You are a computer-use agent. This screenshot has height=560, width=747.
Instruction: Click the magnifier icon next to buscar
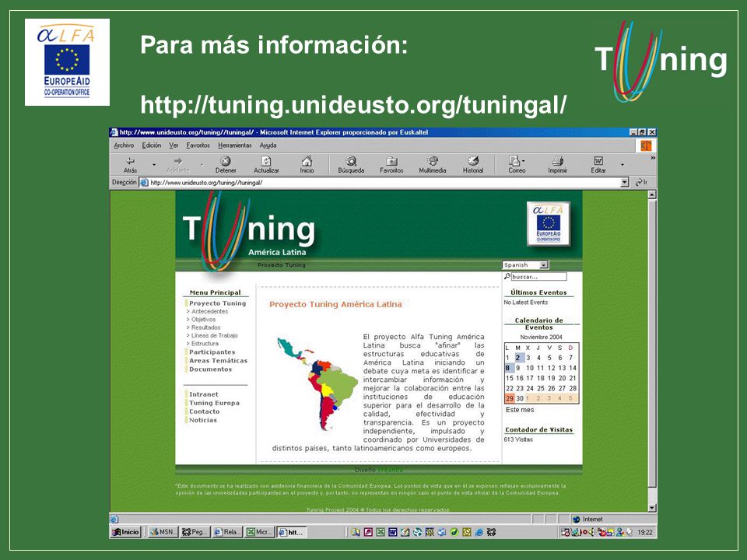click(x=507, y=276)
